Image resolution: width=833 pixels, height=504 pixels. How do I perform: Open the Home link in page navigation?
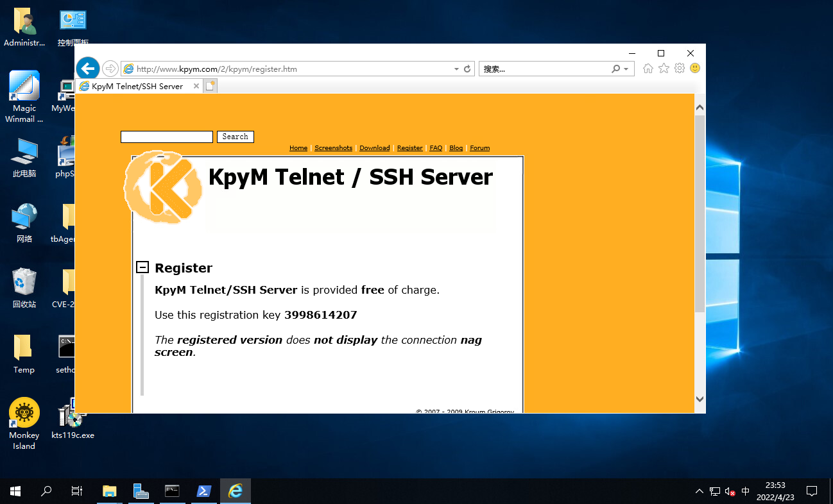pyautogui.click(x=298, y=148)
